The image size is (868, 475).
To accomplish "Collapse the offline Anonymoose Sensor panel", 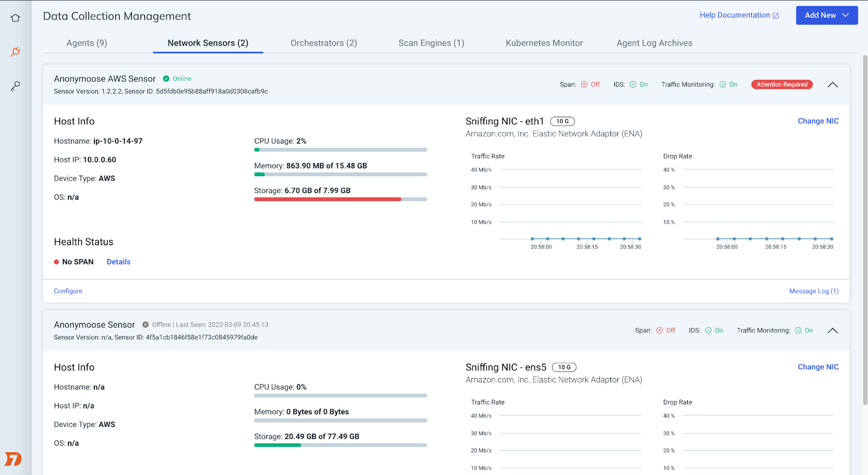I will point(832,331).
